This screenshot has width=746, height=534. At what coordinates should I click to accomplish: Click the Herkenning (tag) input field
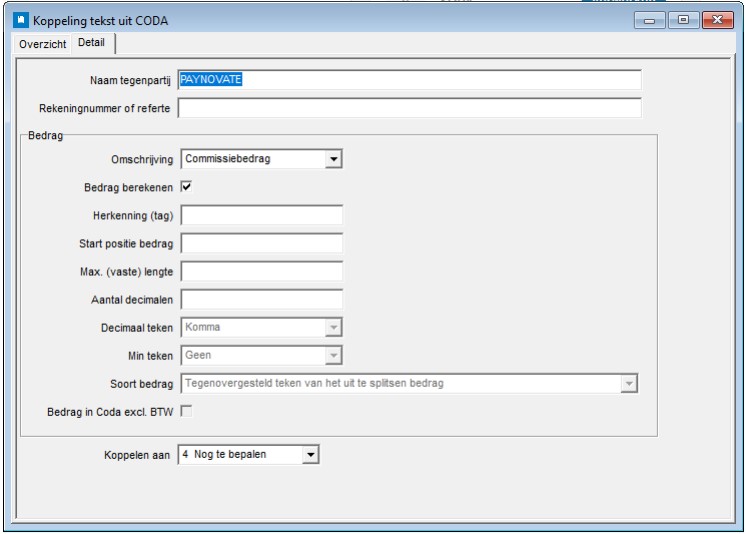click(x=261, y=215)
